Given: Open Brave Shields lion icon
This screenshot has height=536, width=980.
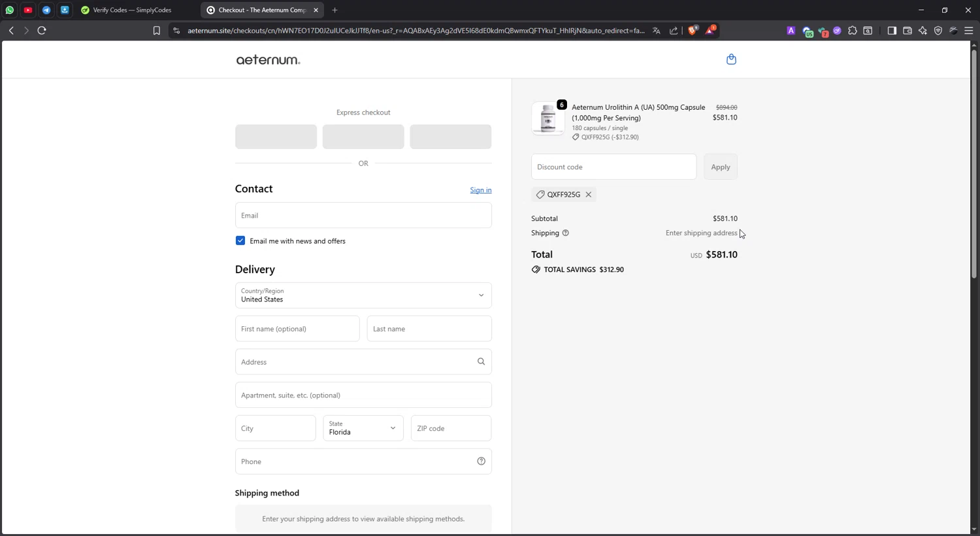Looking at the screenshot, I should coord(693,30).
